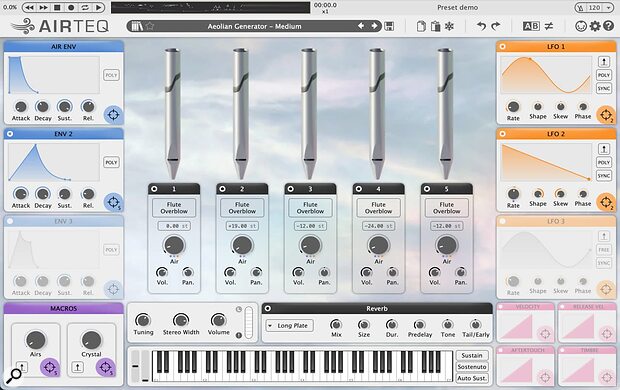Toggle pipe 5 power button
Image resolution: width=620 pixels, height=390 pixels.
pos(427,189)
